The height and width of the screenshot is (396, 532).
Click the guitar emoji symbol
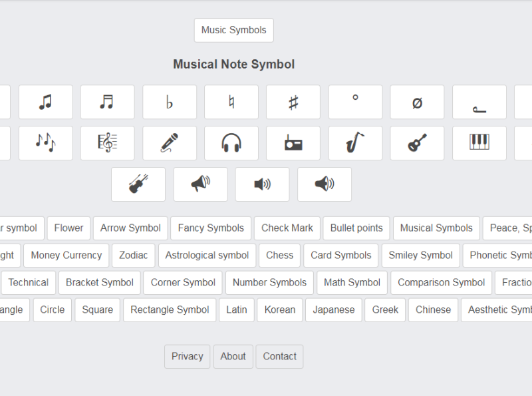tap(417, 143)
